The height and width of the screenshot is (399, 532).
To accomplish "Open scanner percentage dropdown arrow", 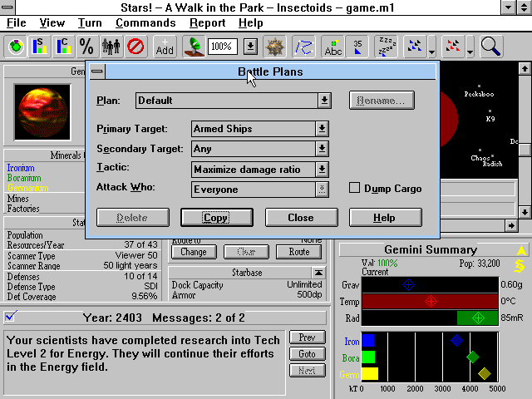I will (x=250, y=47).
